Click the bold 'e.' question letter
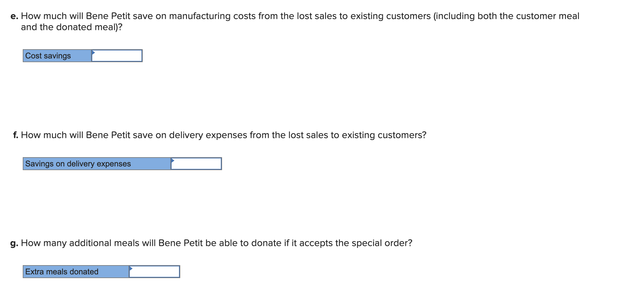The width and height of the screenshot is (644, 291). [x=14, y=16]
